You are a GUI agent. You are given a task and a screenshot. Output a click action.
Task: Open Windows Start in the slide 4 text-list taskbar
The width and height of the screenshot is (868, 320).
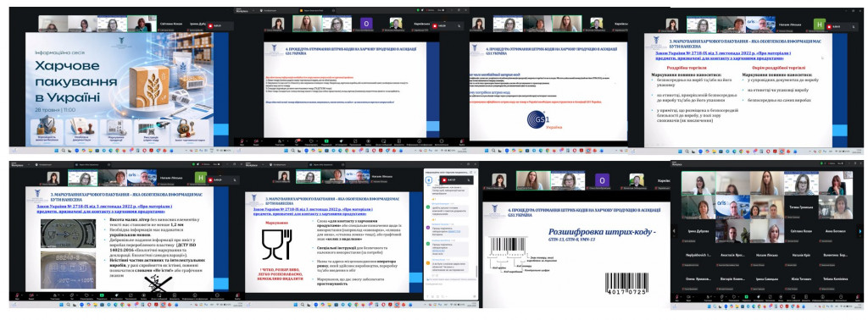point(287,151)
